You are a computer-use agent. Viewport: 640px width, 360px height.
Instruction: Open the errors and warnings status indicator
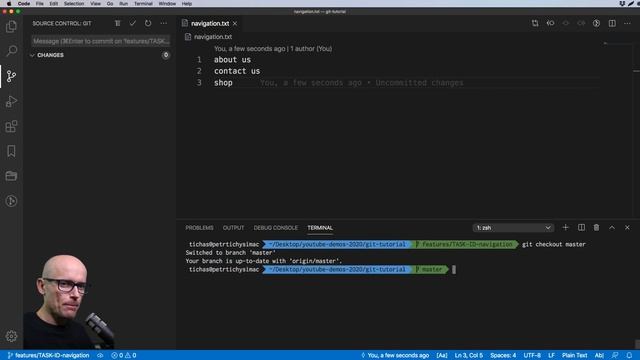(124, 355)
